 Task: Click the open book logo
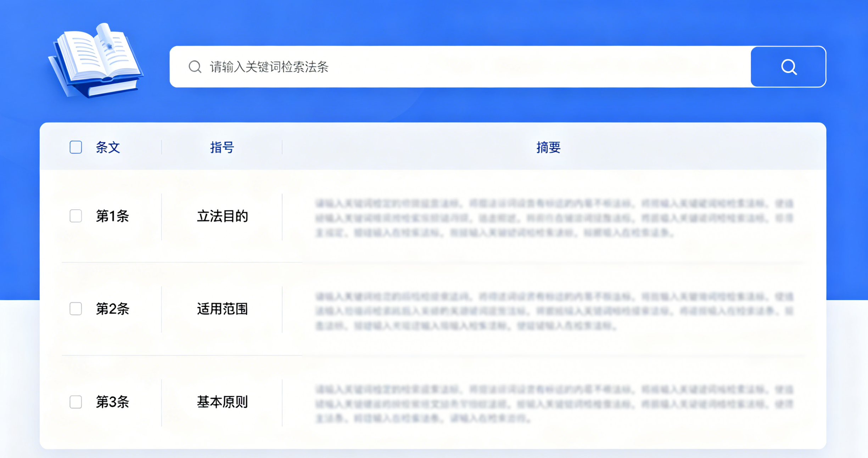pyautogui.click(x=96, y=60)
